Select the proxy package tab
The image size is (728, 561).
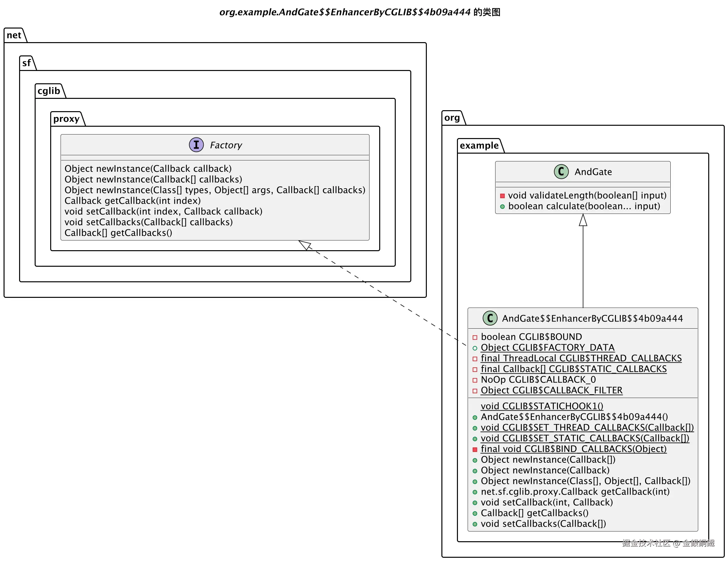pyautogui.click(x=66, y=119)
